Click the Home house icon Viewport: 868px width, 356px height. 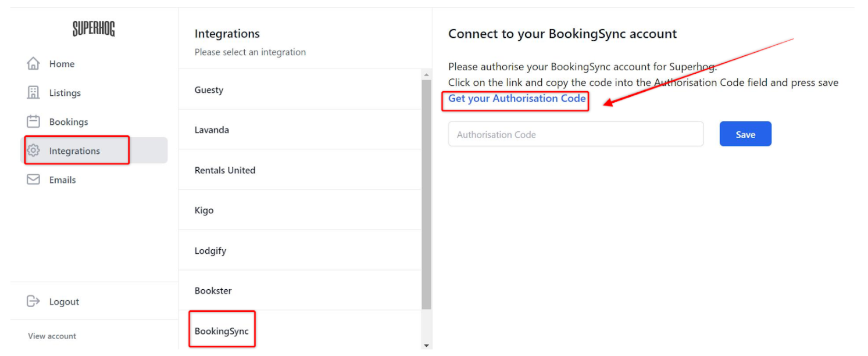coord(34,64)
